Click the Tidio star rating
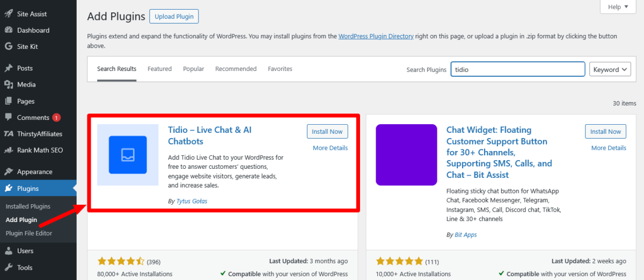 coord(121,261)
